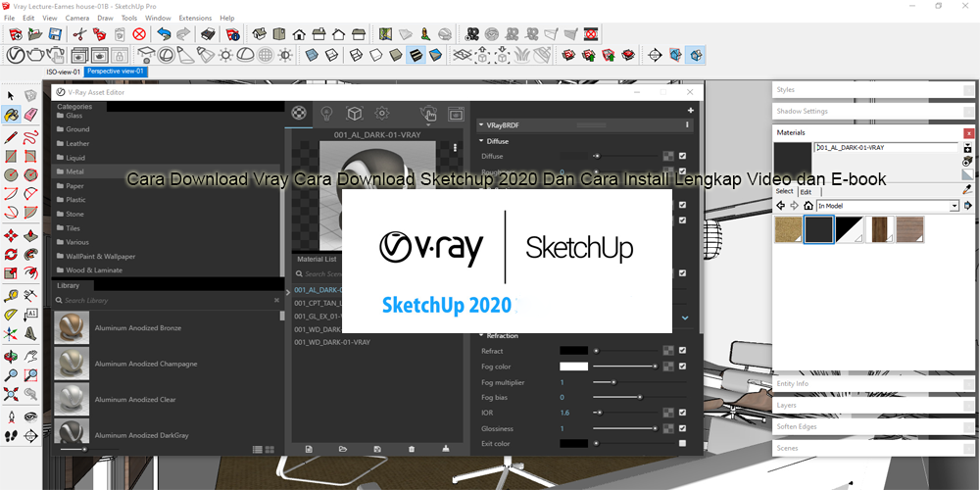Expand the Shadow Settings panel
The image size is (980, 490).
[x=874, y=112]
